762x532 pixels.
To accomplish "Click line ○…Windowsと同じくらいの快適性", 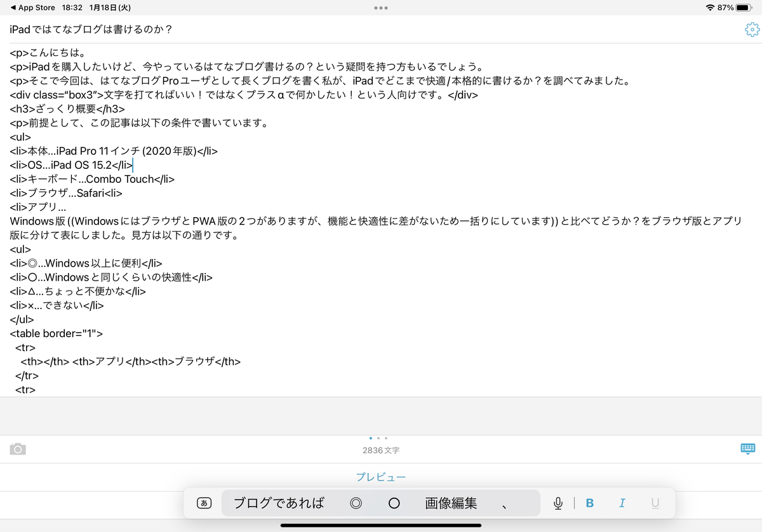I will point(111,277).
